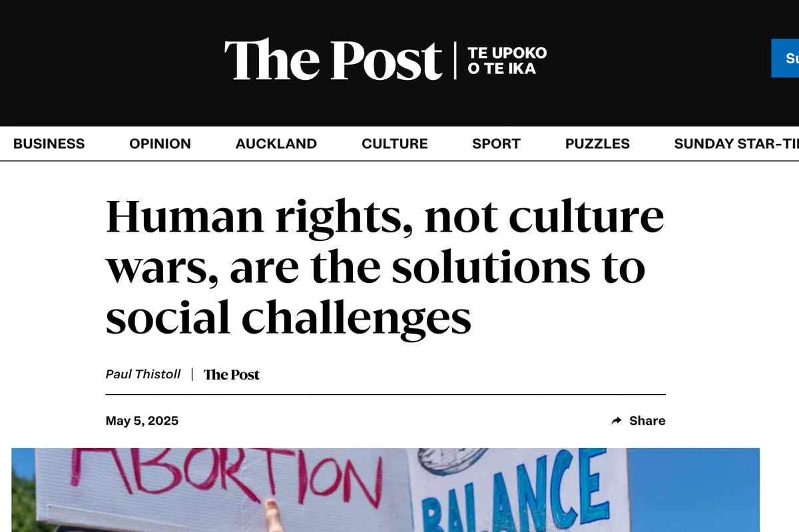Click the share arrow icon
The width and height of the screenshot is (799, 532).
point(617,421)
